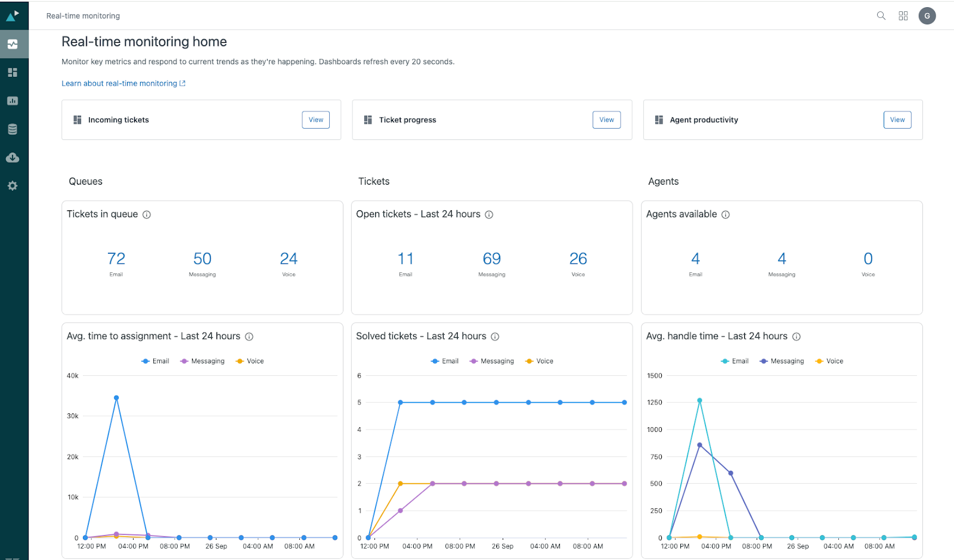Open the admin settings gear icon
Screen dimensions: 954x560
pos(13,186)
